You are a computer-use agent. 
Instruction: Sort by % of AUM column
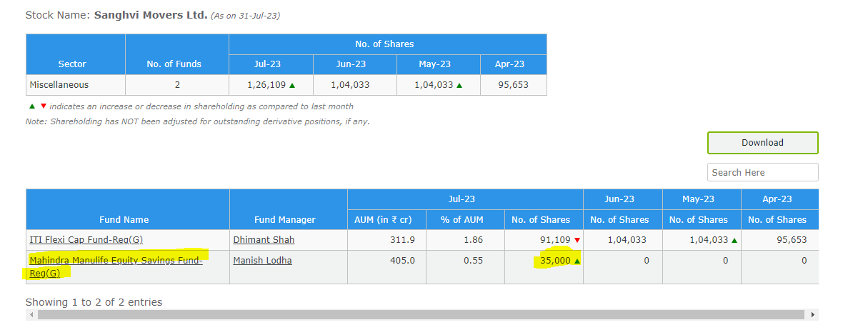pyautogui.click(x=463, y=220)
